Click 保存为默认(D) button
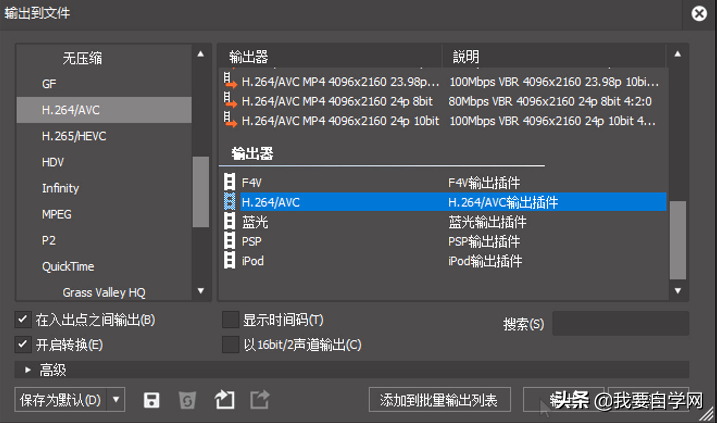Image resolution: width=717 pixels, height=423 pixels. coord(61,400)
